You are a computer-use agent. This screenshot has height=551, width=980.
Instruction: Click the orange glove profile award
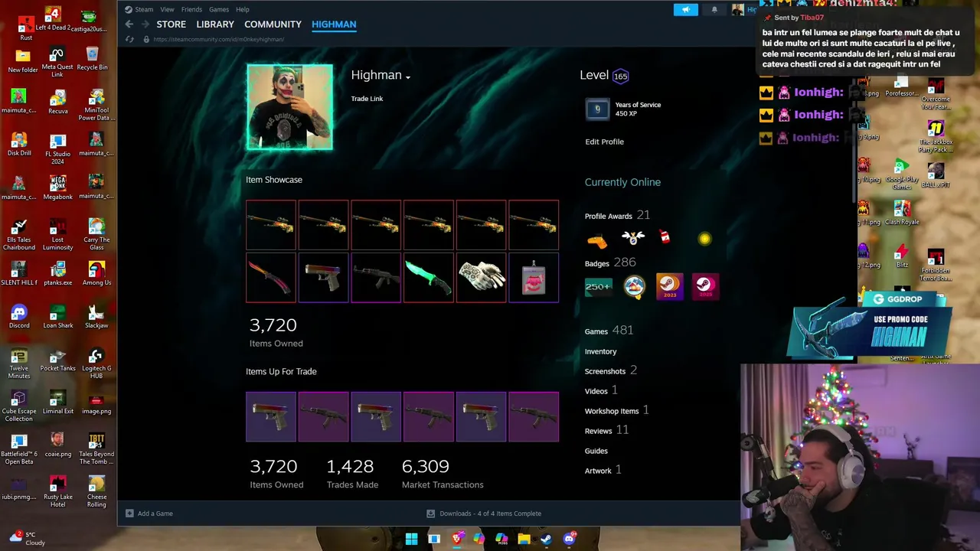coord(597,240)
